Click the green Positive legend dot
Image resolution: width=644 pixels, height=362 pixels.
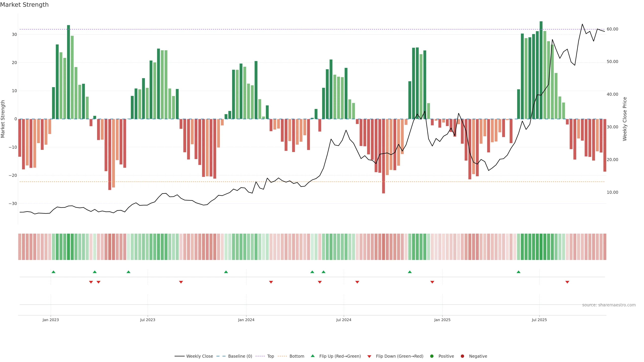click(x=432, y=356)
